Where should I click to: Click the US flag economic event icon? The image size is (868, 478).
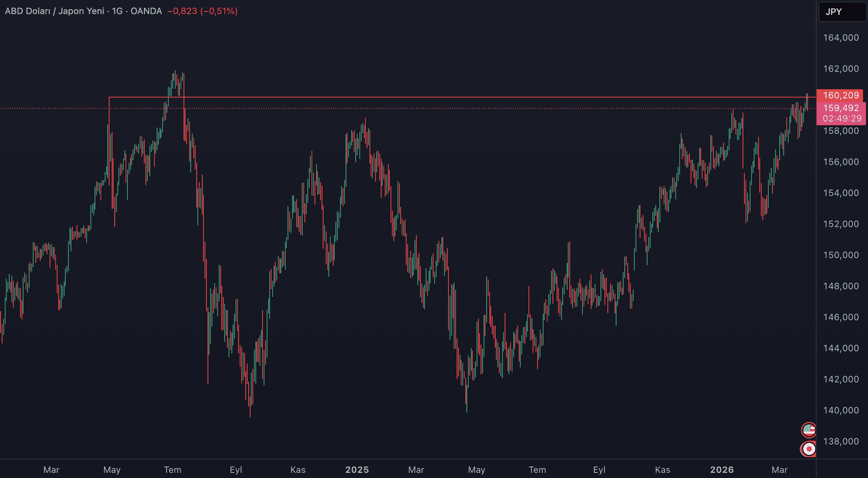809,430
